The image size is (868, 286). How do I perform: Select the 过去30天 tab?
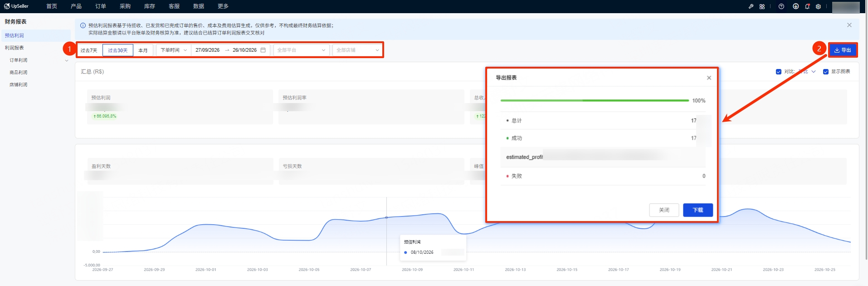pos(118,50)
